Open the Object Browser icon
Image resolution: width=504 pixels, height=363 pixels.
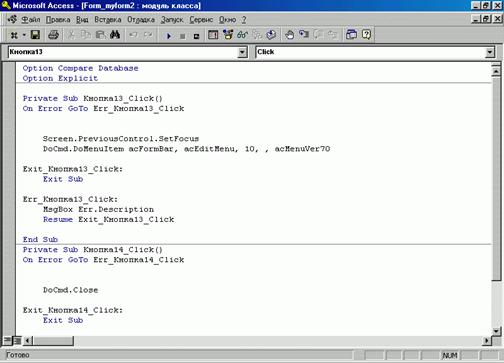[228, 35]
